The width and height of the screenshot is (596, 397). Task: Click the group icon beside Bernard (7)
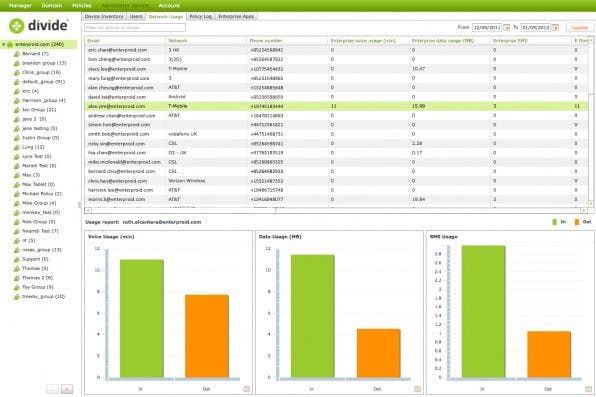(x=17, y=54)
